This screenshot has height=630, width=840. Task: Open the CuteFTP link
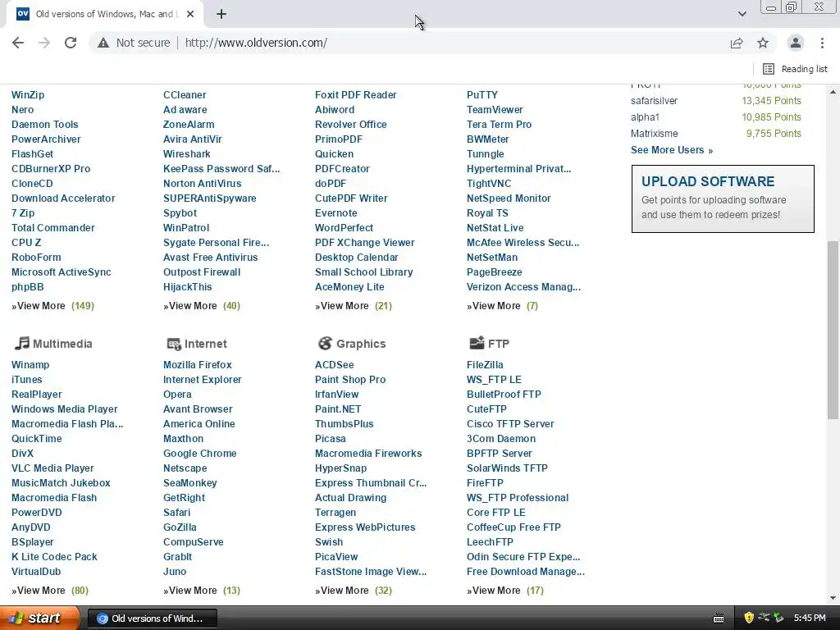(x=486, y=409)
